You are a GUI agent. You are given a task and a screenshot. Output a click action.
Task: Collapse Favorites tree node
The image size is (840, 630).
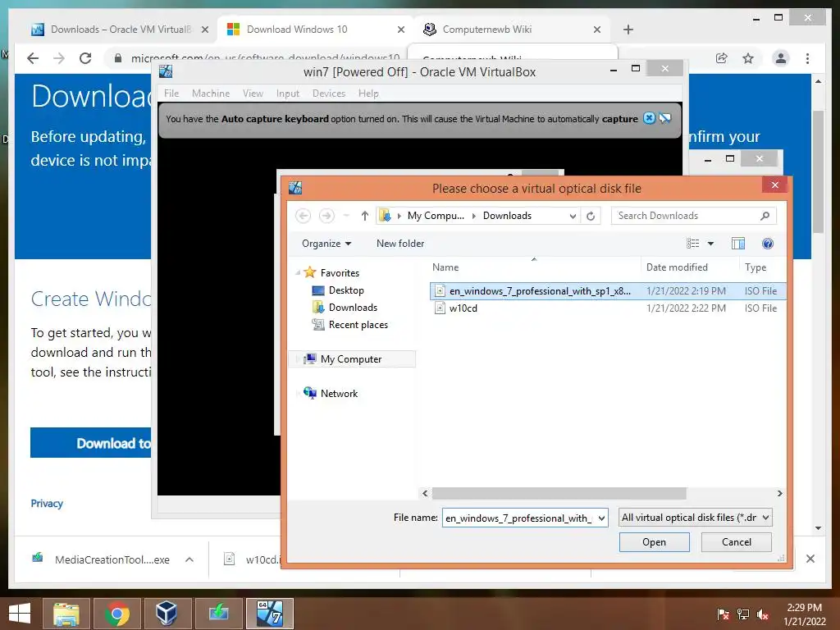298,272
